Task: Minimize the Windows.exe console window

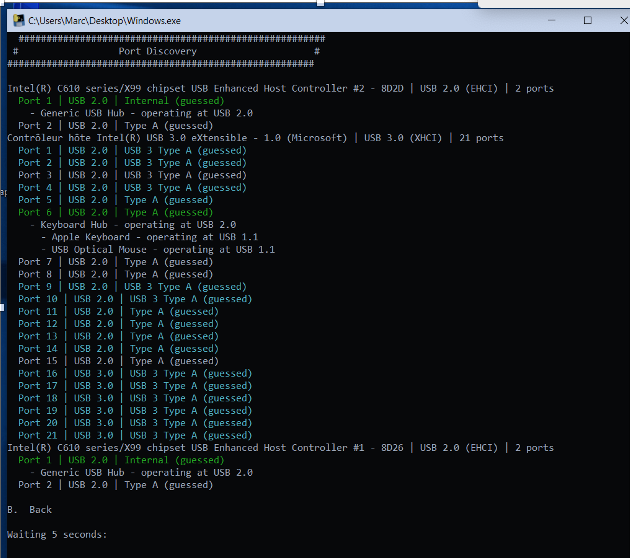Action: pyautogui.click(x=543, y=20)
